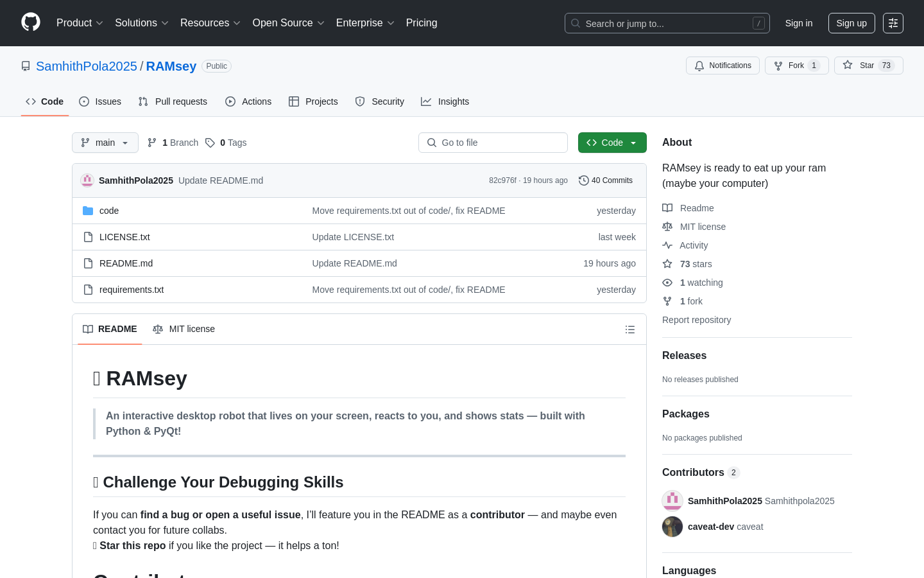The width and height of the screenshot is (924, 578).
Task: Open the README.md file
Action: 126,263
